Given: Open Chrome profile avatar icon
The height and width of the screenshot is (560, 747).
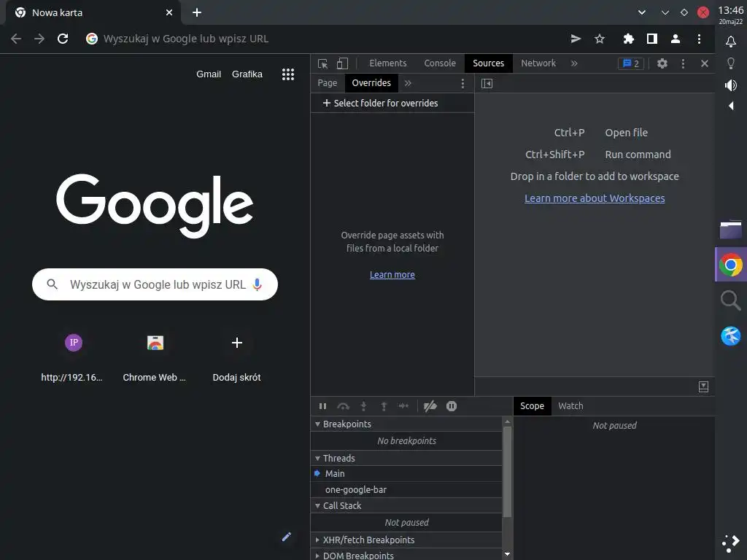Looking at the screenshot, I should pyautogui.click(x=675, y=39).
